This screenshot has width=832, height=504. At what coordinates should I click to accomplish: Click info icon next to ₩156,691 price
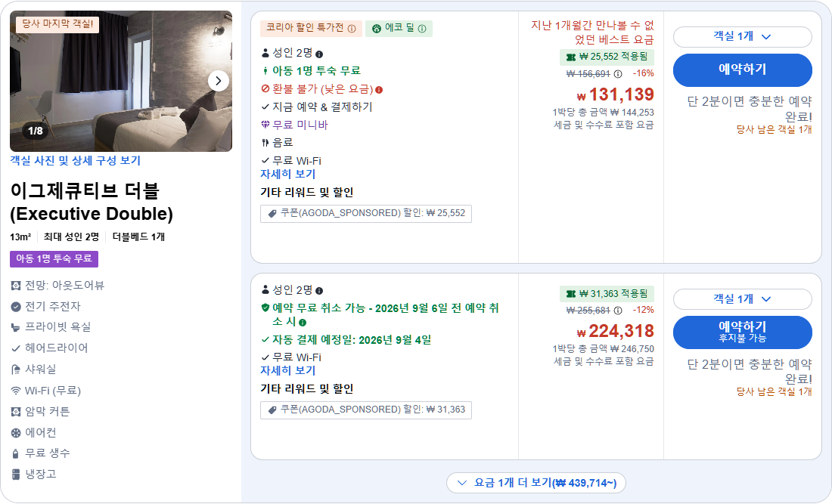[618, 73]
